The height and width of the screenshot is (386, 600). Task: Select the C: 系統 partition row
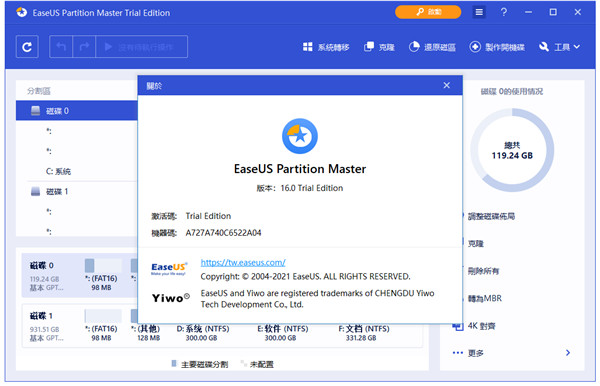click(x=77, y=171)
